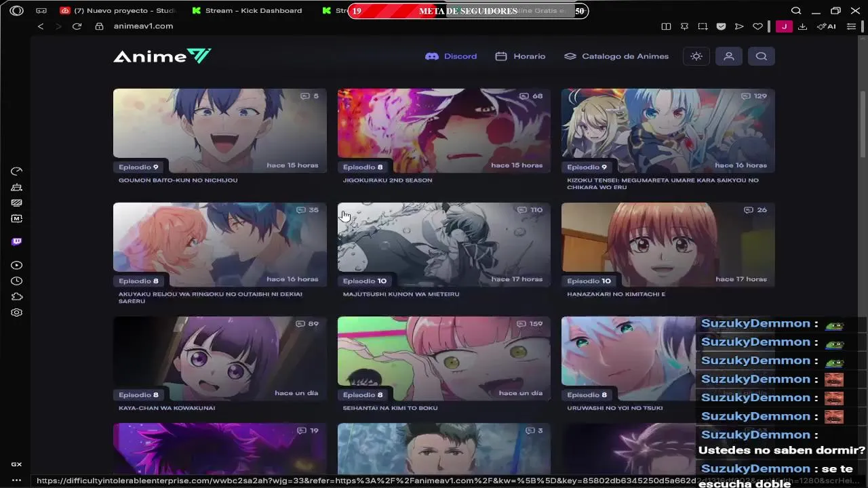868x488 pixels.
Task: Open settings gear in sidebar
Action: [17, 312]
